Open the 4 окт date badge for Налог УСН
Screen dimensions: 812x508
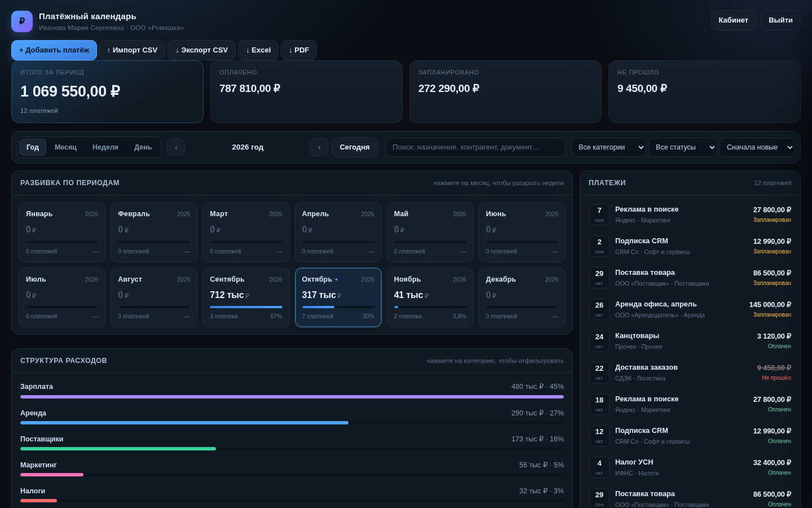599,467
